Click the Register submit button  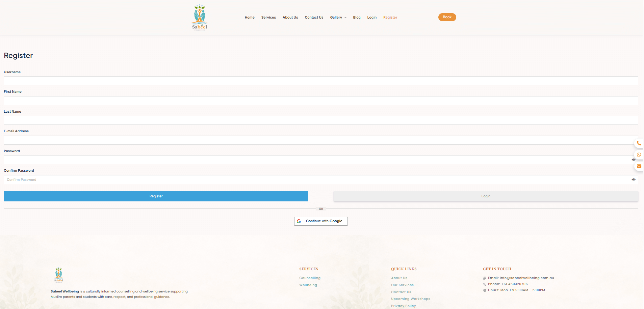pos(156,196)
